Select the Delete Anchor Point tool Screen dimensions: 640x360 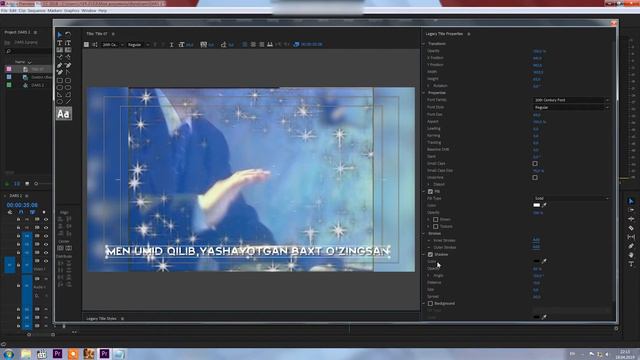click(68, 65)
